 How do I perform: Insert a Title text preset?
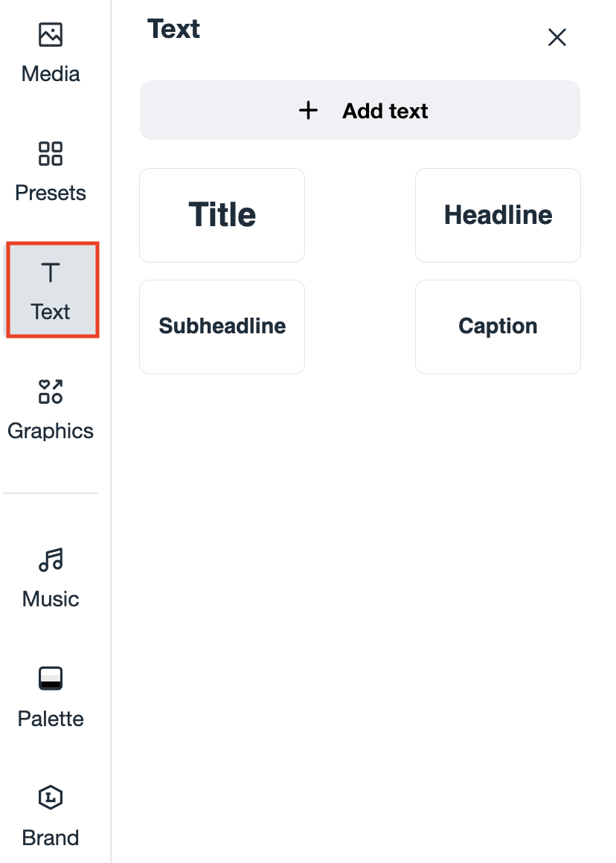[222, 215]
